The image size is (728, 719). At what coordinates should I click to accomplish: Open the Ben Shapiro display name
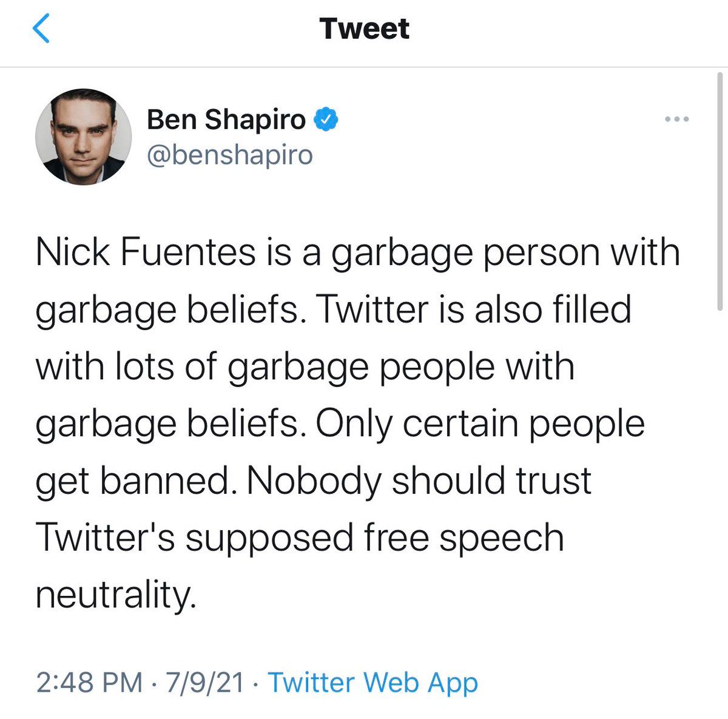point(226,120)
